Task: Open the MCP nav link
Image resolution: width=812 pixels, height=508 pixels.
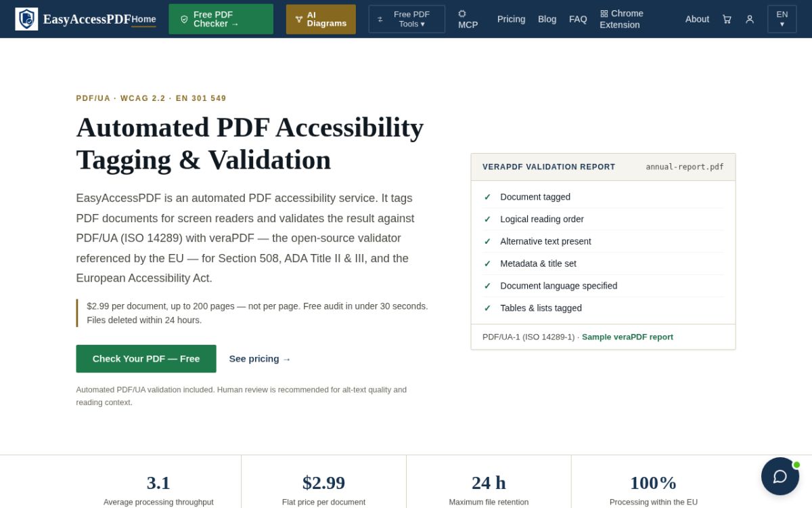Action: pos(468,19)
